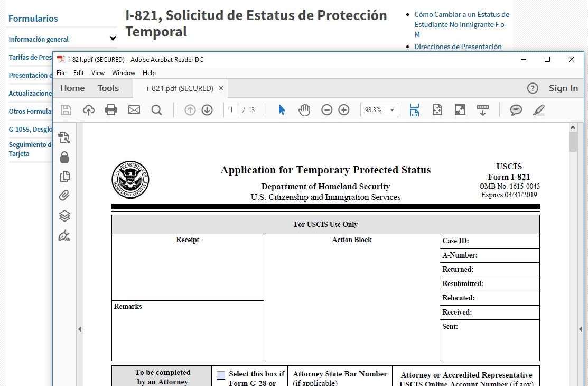Image resolution: width=588 pixels, height=386 pixels.
Task: Click the Print file icon
Action: coord(111,110)
